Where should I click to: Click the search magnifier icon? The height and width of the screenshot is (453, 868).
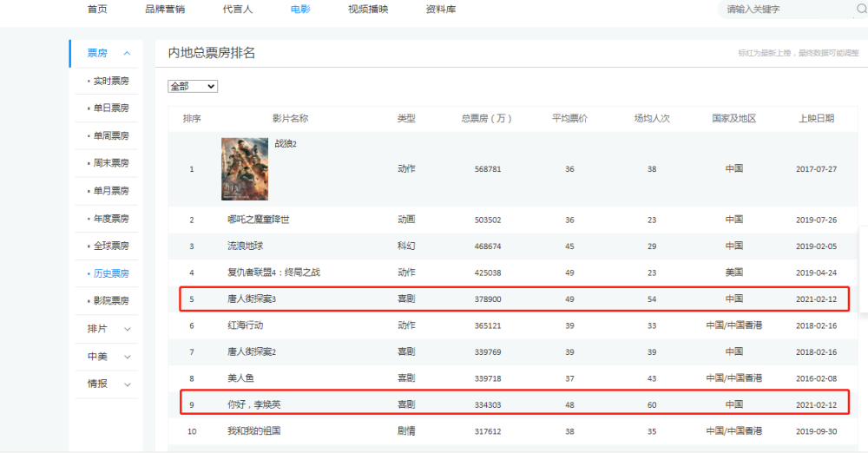861,9
